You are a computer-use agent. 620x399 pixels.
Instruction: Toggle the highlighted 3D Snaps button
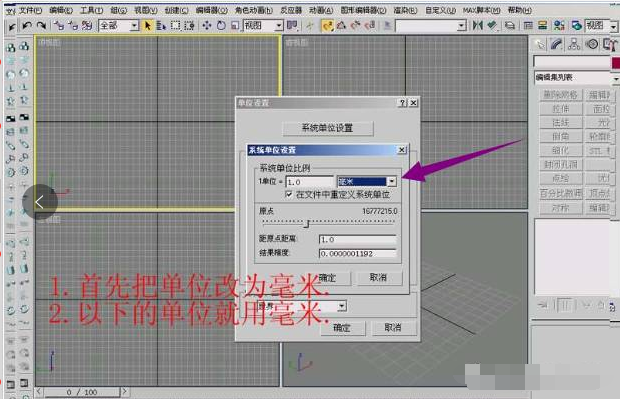pos(327,26)
